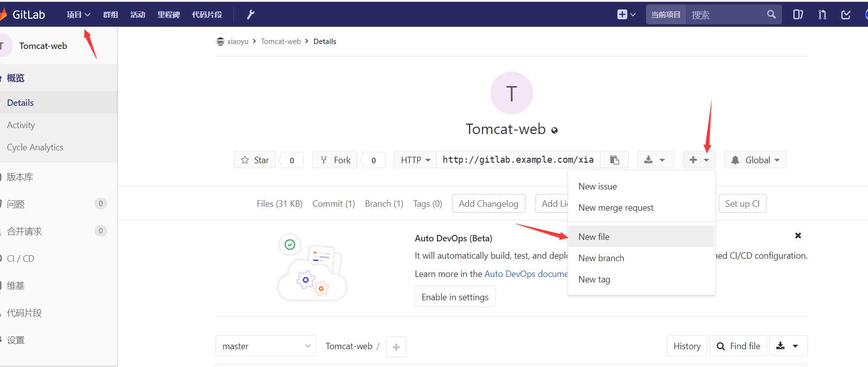This screenshot has width=868, height=367.
Task: Star the Tomcat-web project
Action: [x=255, y=160]
